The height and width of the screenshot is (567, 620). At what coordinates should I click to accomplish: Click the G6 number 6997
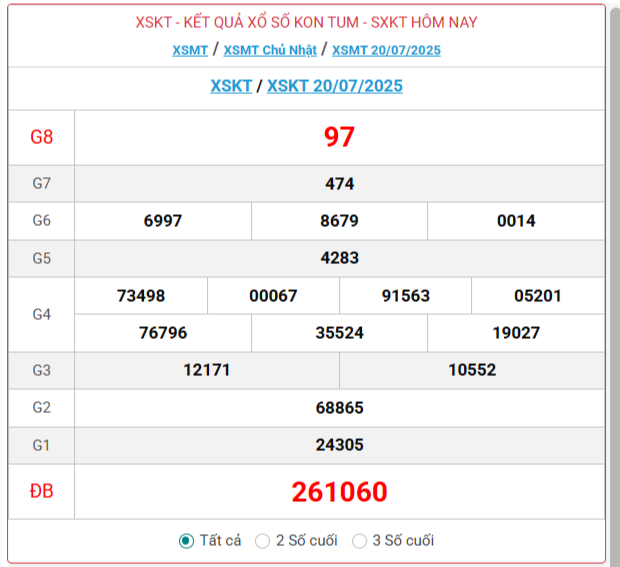163,221
